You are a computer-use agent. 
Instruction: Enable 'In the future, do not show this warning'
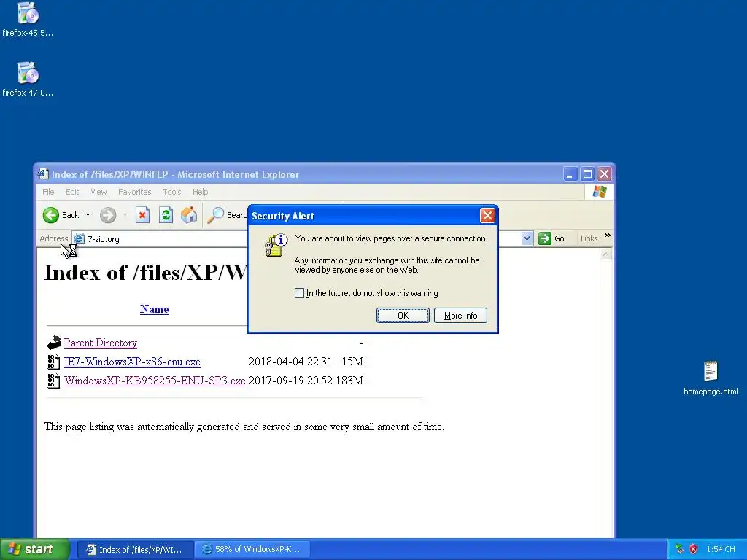tap(299, 293)
